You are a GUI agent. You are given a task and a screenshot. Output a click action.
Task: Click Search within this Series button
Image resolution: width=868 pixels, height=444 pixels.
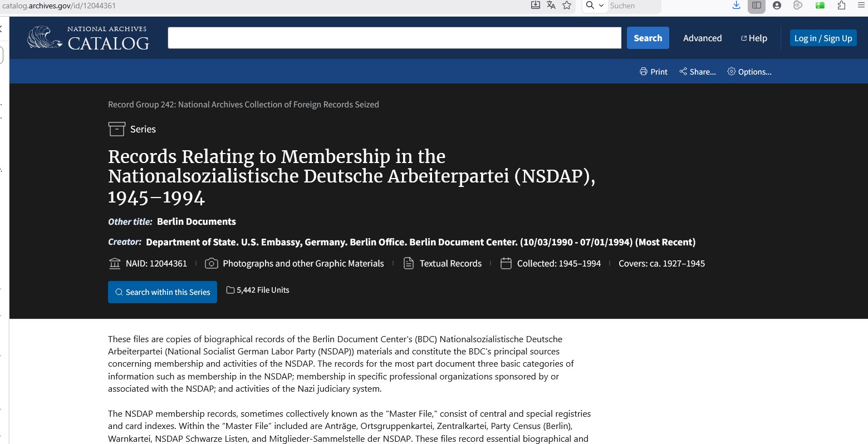pos(163,292)
